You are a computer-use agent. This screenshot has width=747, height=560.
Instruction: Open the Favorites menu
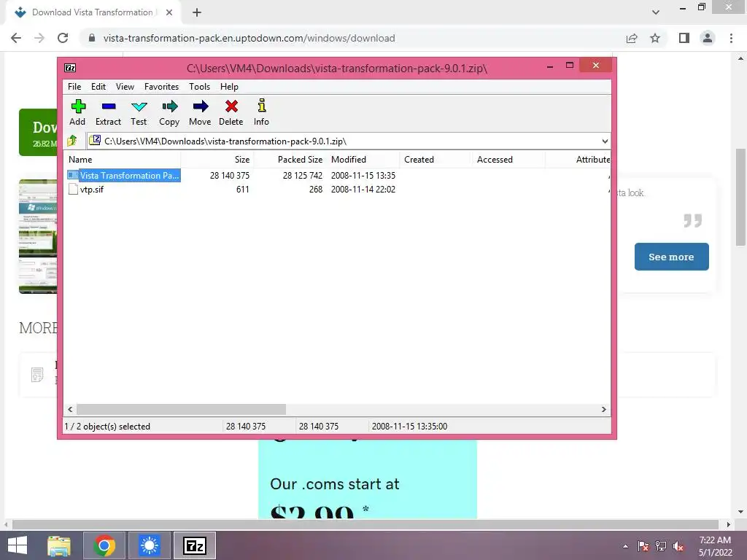(161, 87)
